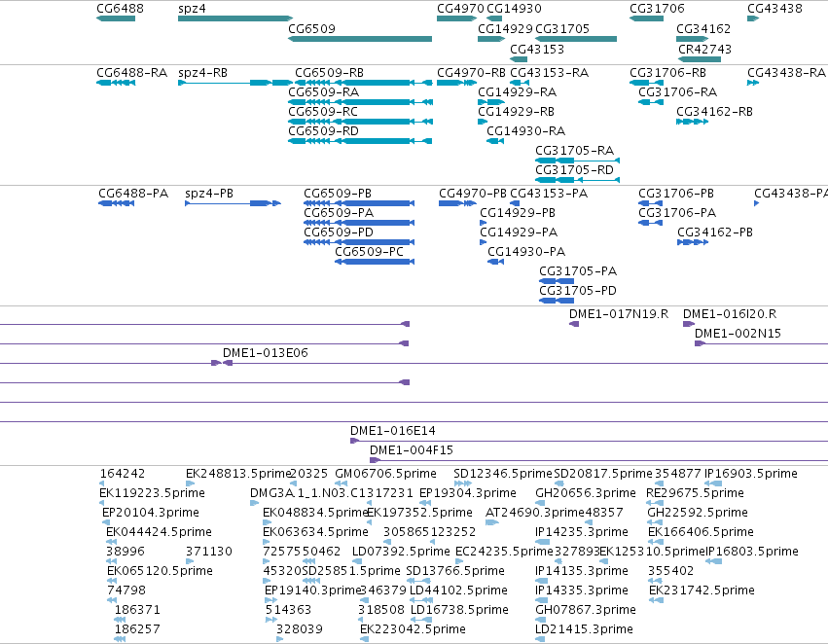
Task: Select EST EK231742.5prime
Action: [x=656, y=600]
